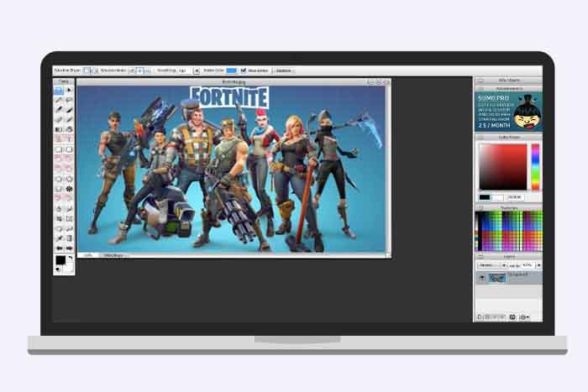Image resolution: width=588 pixels, height=392 pixels.
Task: Open the layer blend mode dropdown
Action: click(492, 265)
